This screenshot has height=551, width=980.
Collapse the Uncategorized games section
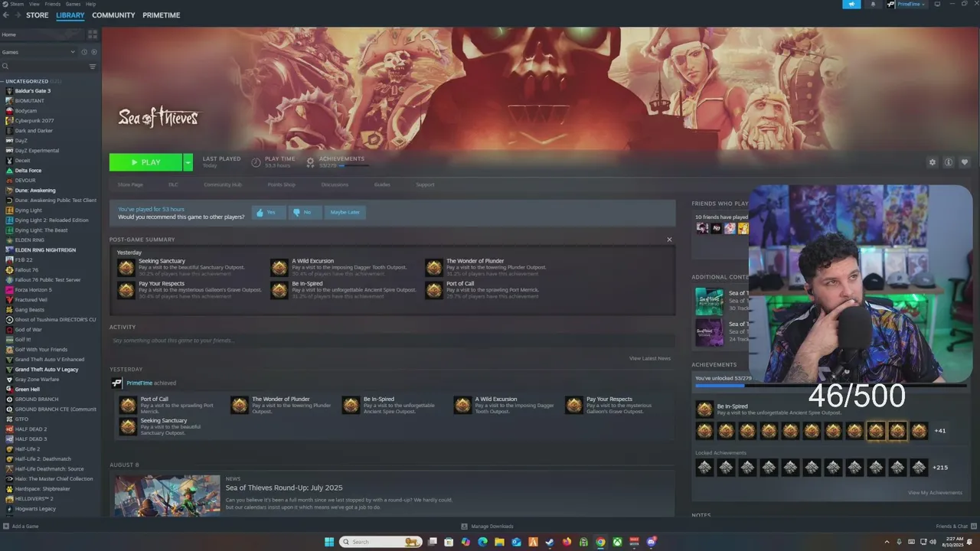pyautogui.click(x=3, y=81)
